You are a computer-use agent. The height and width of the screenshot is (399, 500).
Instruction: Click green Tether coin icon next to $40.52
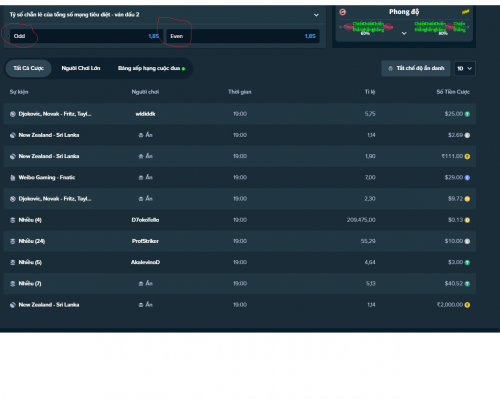coord(467,284)
